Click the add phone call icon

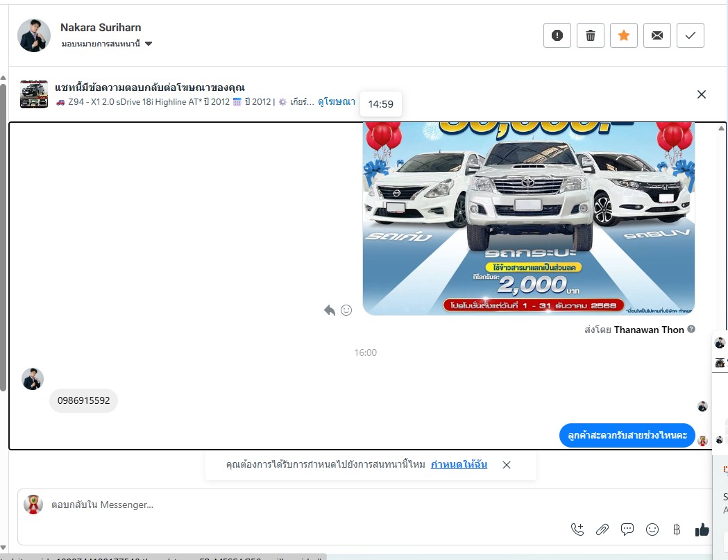(x=577, y=529)
